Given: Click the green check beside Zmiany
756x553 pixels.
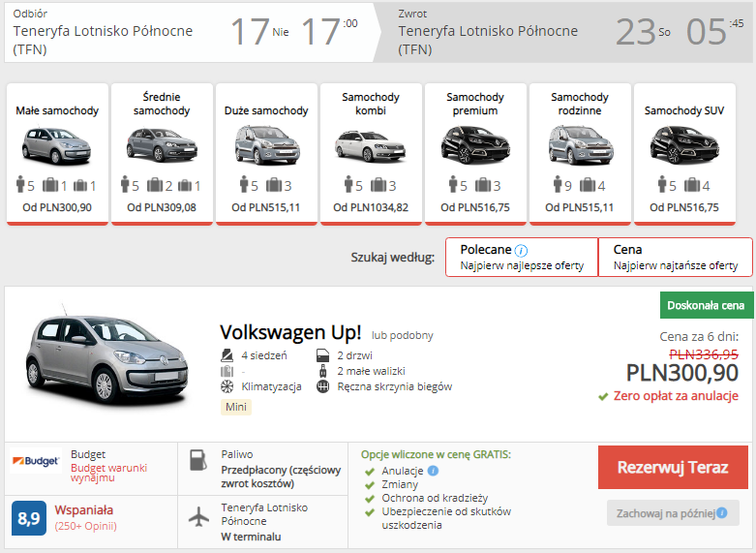Looking at the screenshot, I should click(x=370, y=485).
